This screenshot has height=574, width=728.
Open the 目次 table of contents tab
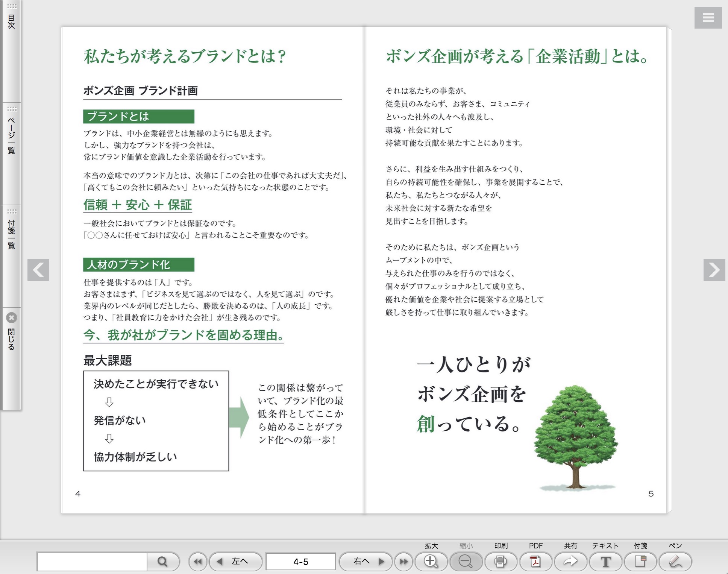(x=11, y=51)
